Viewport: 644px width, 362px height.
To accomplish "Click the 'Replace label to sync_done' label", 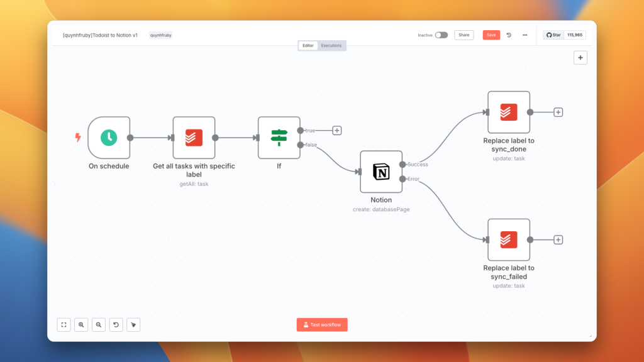I will (509, 145).
